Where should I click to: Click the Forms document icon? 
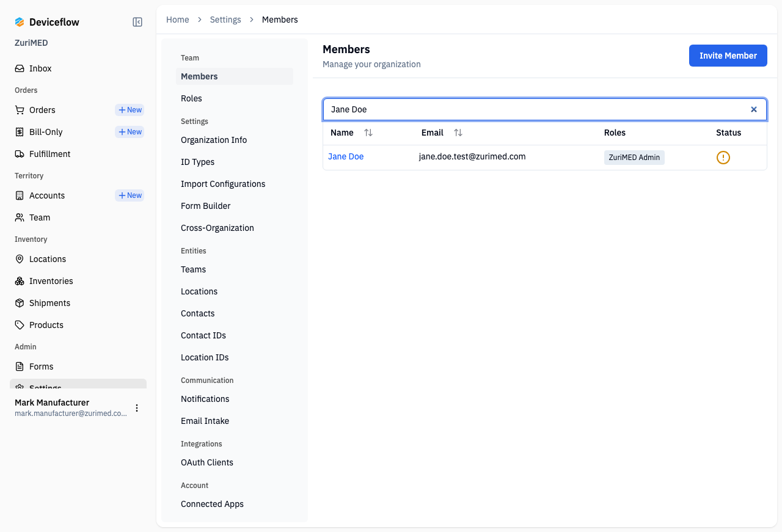pos(20,366)
